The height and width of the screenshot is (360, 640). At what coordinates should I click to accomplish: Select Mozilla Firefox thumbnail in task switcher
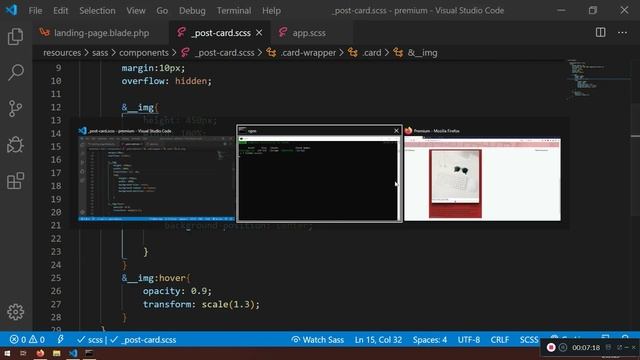pyautogui.click(x=482, y=174)
